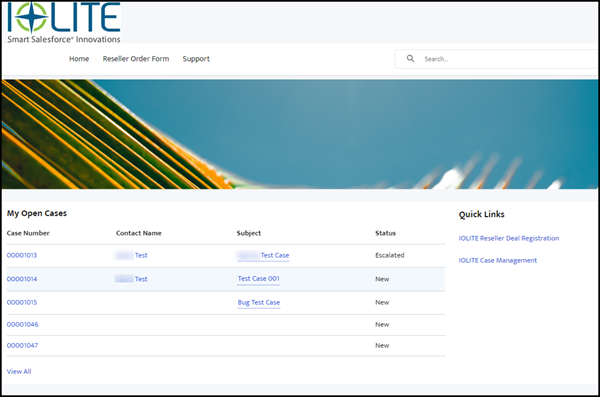Click the search magnifier icon

coord(410,59)
